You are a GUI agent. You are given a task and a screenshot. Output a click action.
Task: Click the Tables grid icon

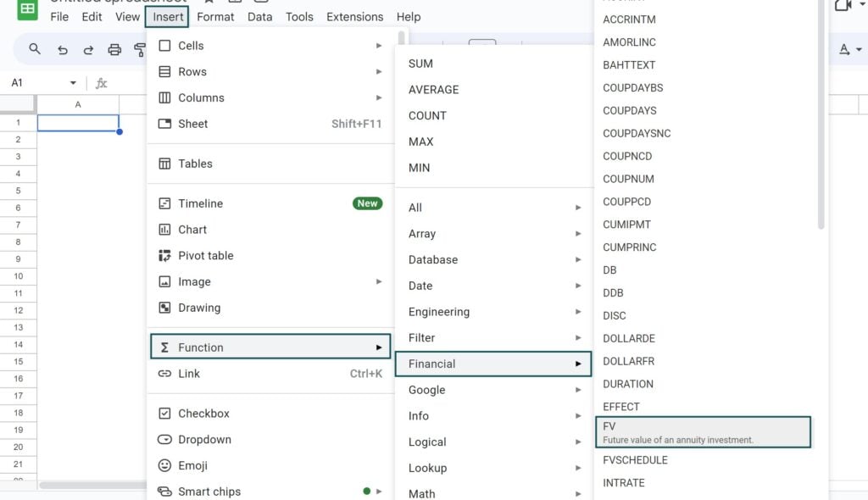164,164
